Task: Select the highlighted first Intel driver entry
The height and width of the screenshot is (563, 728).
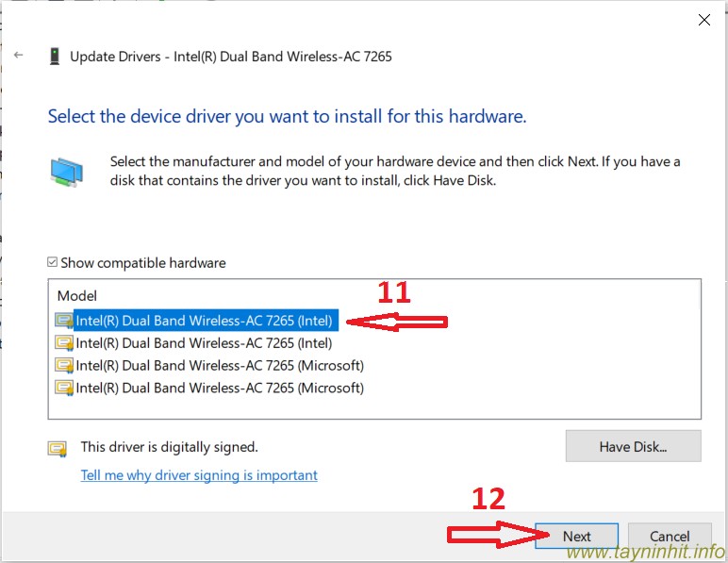Action: (204, 321)
